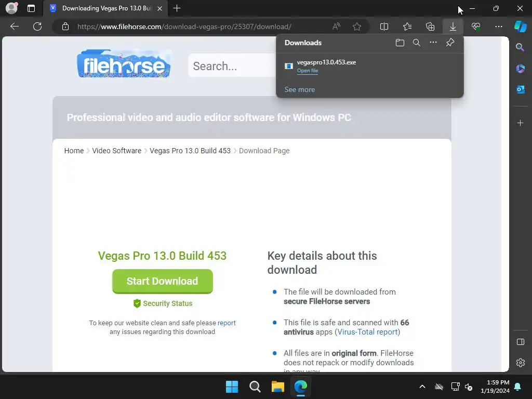This screenshot has width=532, height=399.
Task: Open the Windows Start menu
Action: click(232, 387)
